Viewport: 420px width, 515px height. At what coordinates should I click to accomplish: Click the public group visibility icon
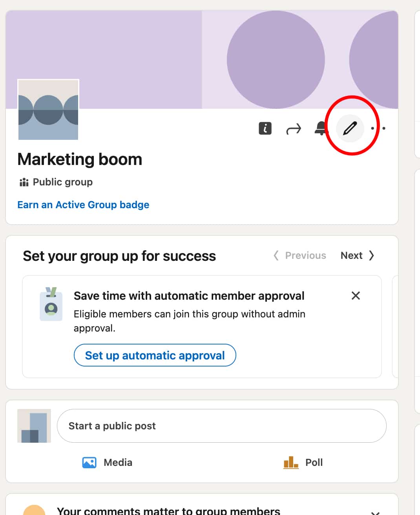tap(24, 182)
